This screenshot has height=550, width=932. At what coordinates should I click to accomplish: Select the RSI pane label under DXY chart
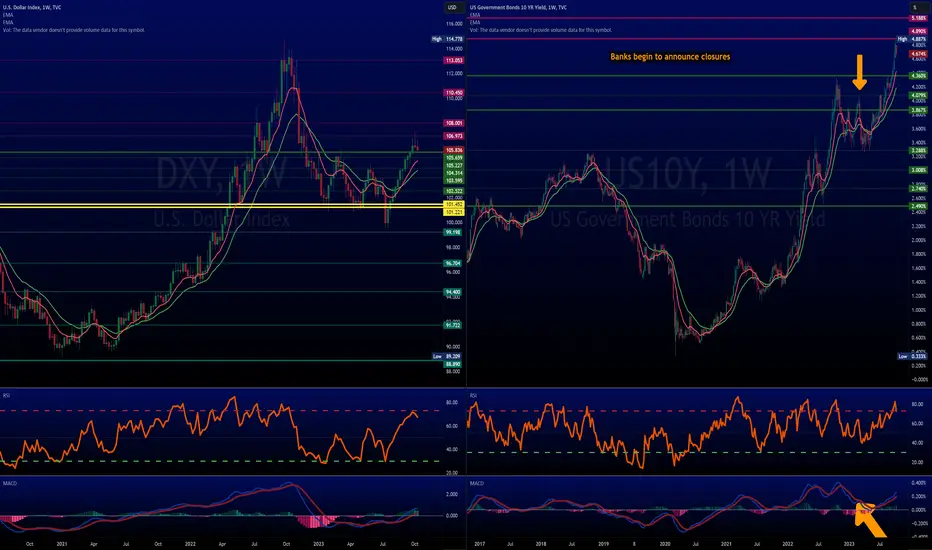pos(6,395)
